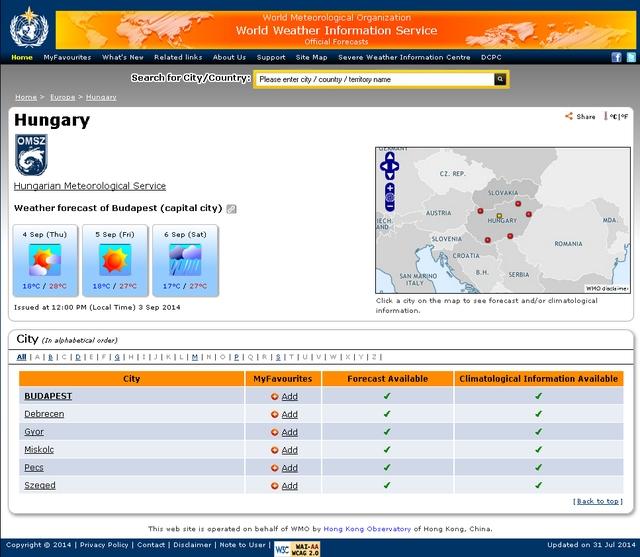Open the Support menu item
The width and height of the screenshot is (640, 557).
(271, 57)
